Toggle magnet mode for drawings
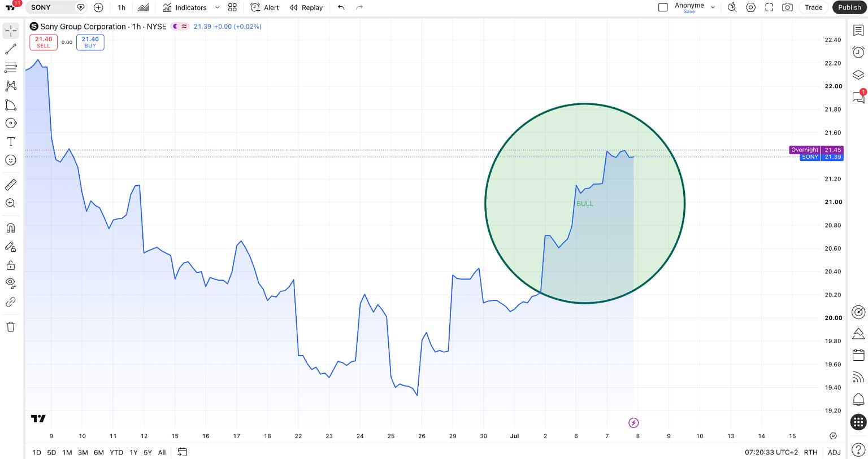This screenshot has height=459, width=868. tap(11, 228)
